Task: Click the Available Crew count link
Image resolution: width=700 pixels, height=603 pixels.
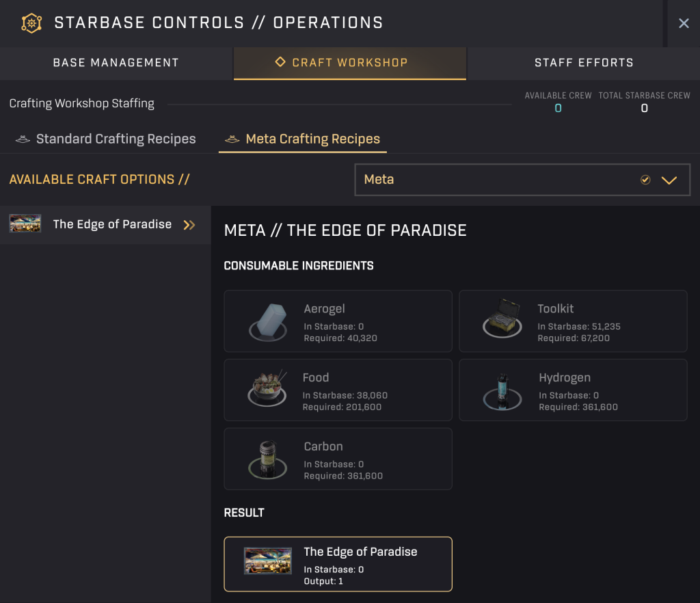Action: click(558, 107)
